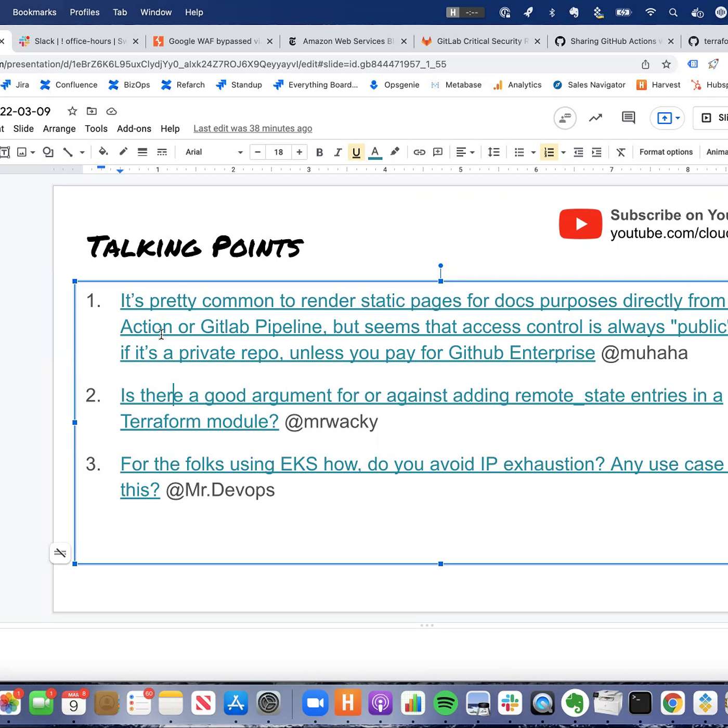This screenshot has width=728, height=728.
Task: Expand the numbered list options arrow
Action: [563, 152]
